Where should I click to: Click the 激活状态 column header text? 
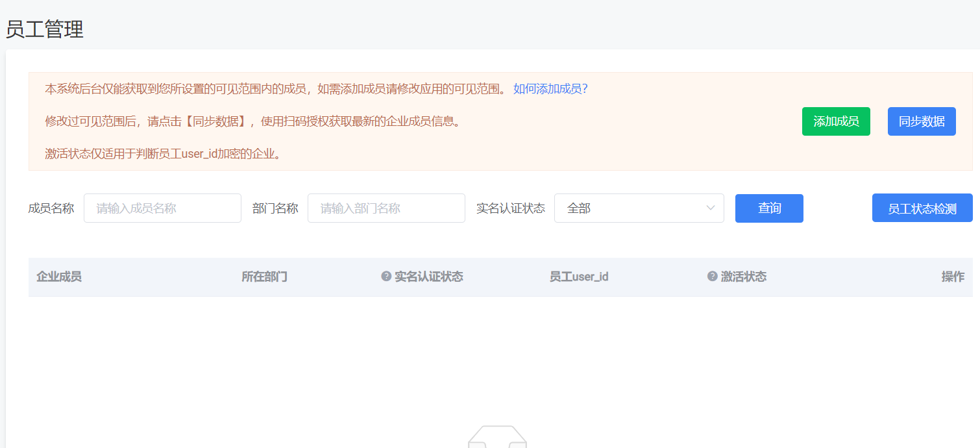tap(744, 277)
